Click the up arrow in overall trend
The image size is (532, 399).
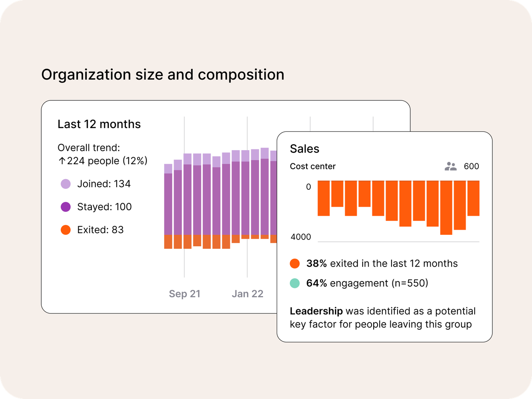pos(62,161)
